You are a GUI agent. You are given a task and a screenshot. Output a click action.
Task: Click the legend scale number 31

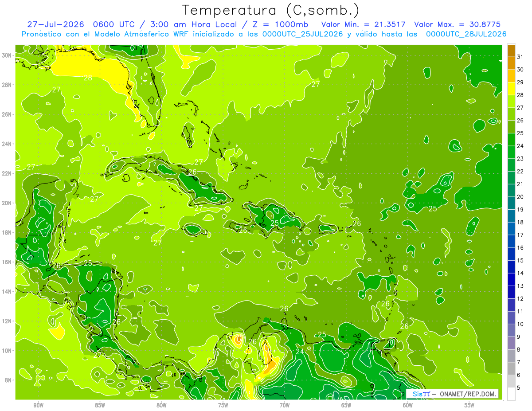point(520,56)
